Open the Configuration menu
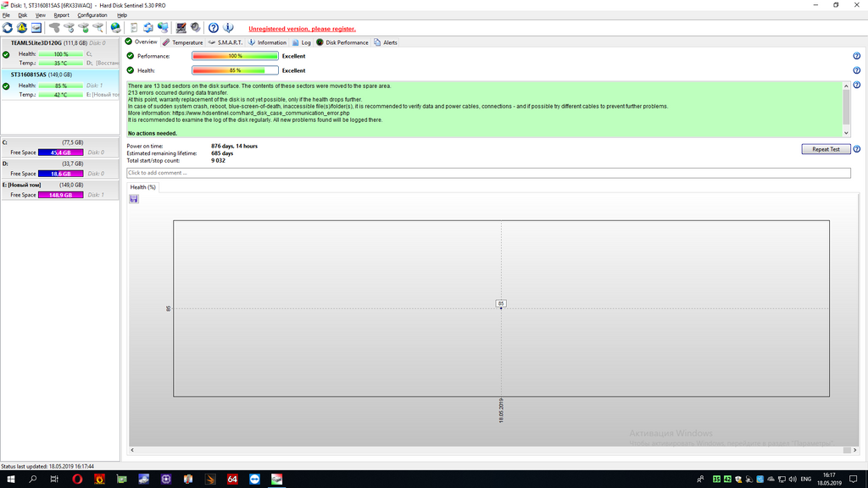This screenshot has width=868, height=488. (x=92, y=15)
